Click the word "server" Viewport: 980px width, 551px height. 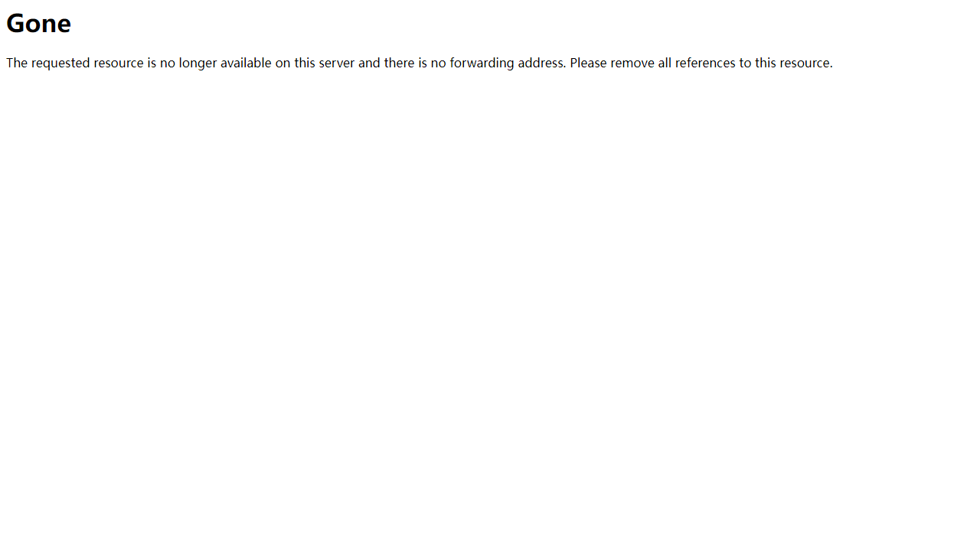point(337,63)
